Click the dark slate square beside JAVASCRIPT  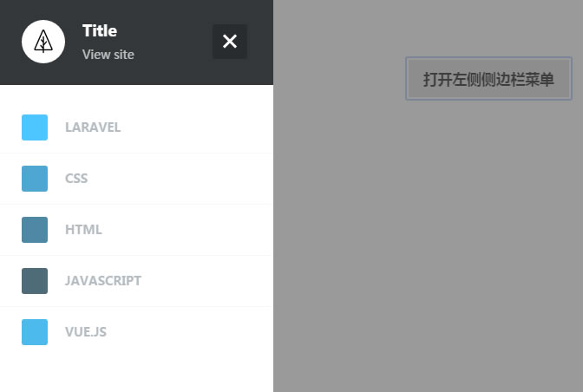pos(35,281)
